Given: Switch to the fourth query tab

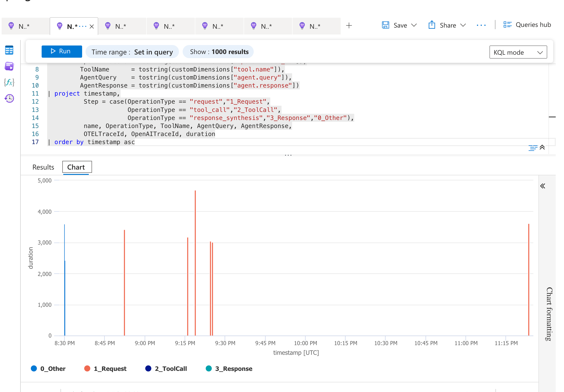Looking at the screenshot, I should click(x=171, y=26).
